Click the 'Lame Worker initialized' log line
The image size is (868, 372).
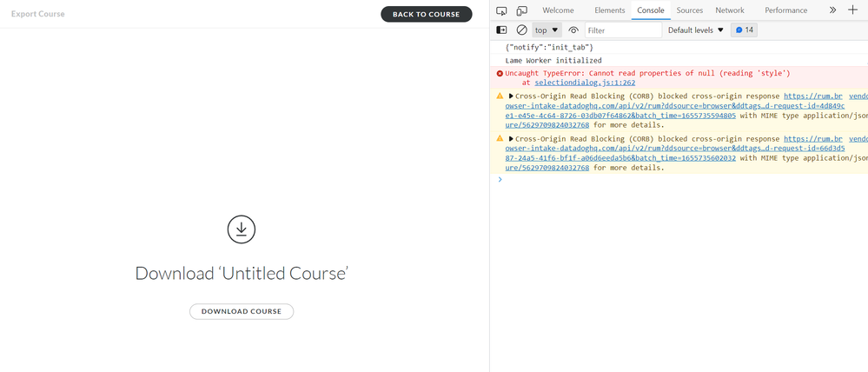(553, 60)
